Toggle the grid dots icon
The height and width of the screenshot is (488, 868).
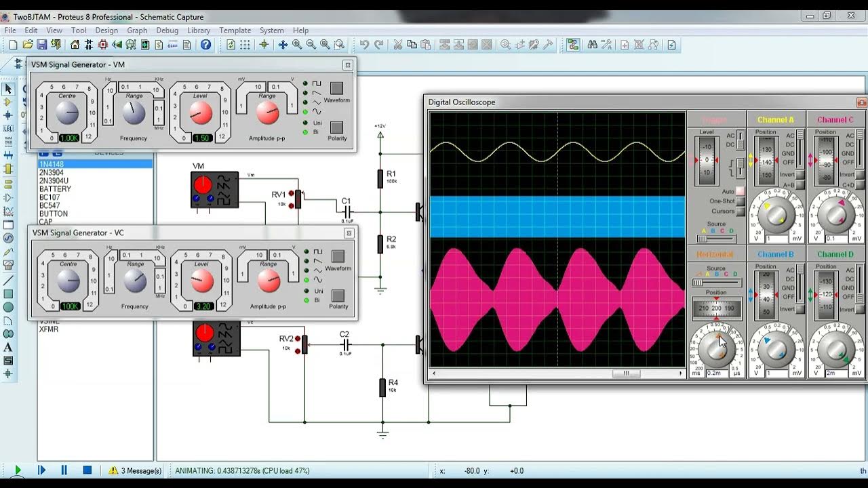pos(245,45)
